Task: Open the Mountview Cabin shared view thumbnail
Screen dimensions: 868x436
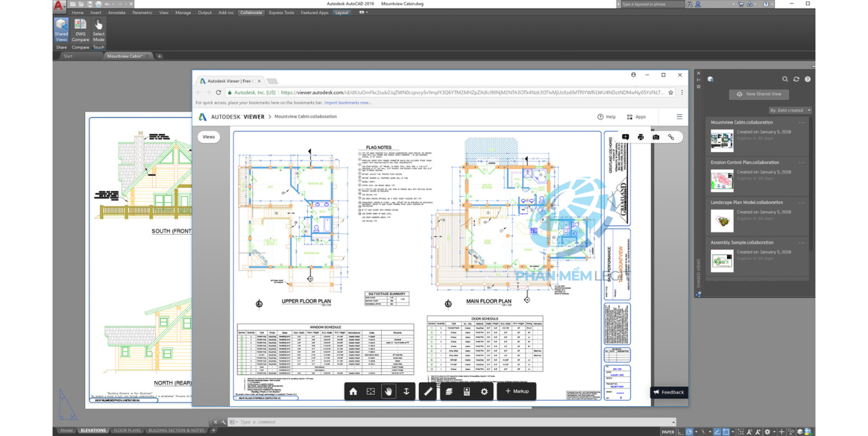Action: point(722,141)
